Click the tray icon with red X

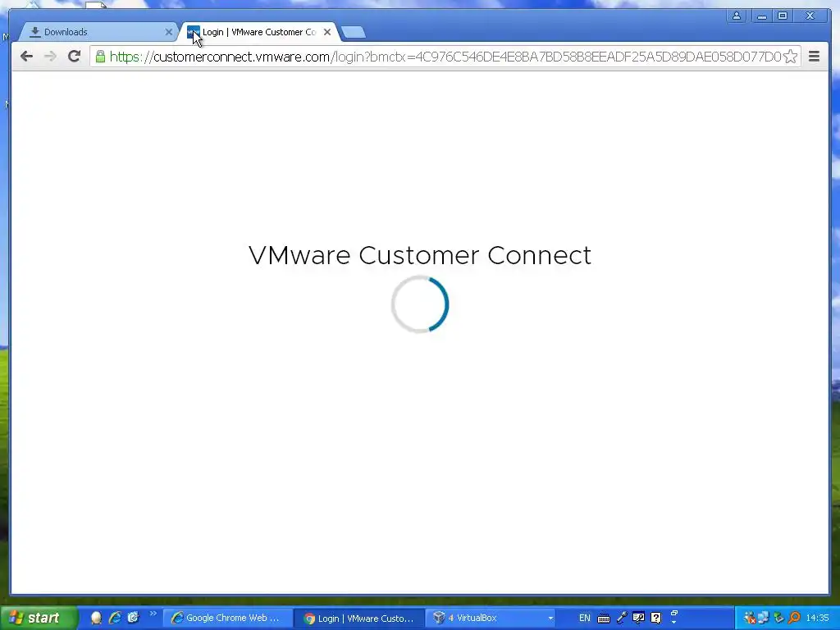(750, 618)
